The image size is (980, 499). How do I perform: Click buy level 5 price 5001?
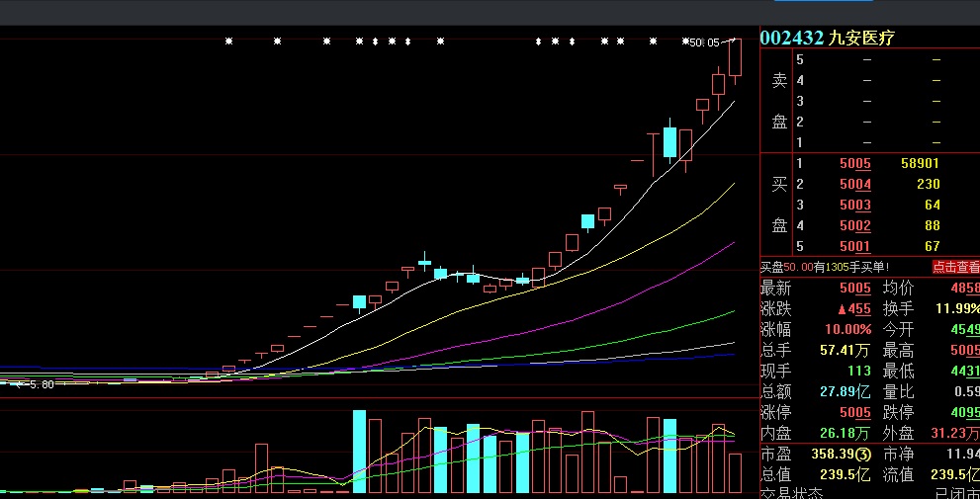click(854, 246)
